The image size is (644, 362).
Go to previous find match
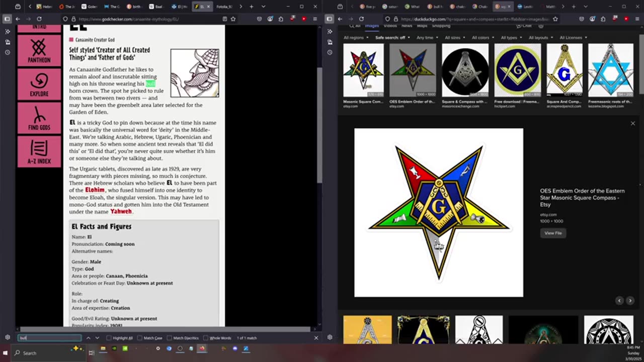pos(88,338)
